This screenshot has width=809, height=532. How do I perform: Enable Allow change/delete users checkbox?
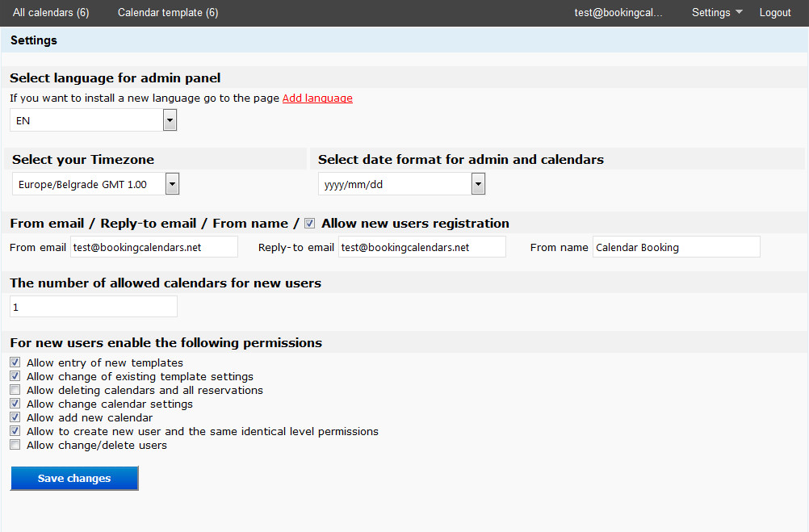pos(15,445)
